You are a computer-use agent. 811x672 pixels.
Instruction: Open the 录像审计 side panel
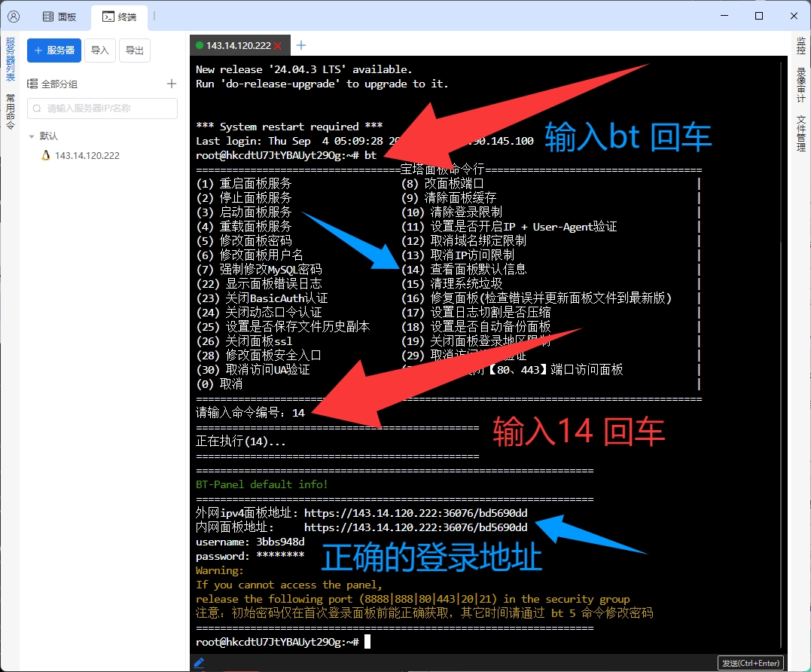pyautogui.click(x=801, y=85)
